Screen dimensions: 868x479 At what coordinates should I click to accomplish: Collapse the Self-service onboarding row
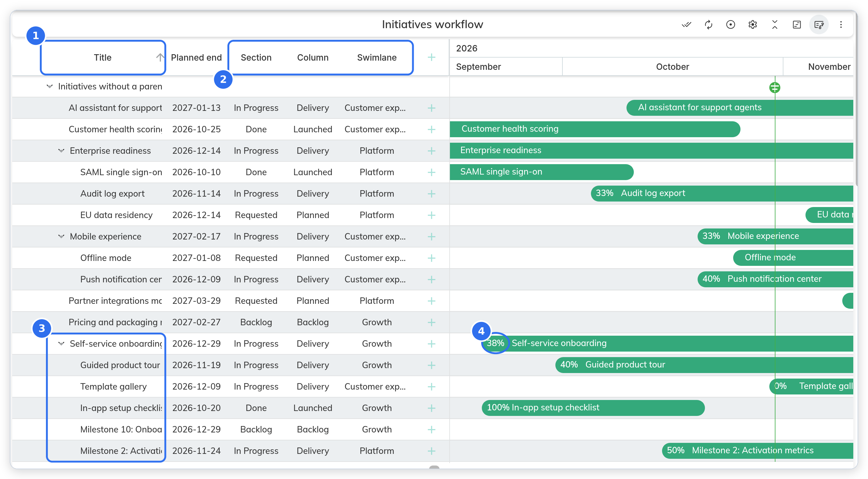[x=61, y=344]
